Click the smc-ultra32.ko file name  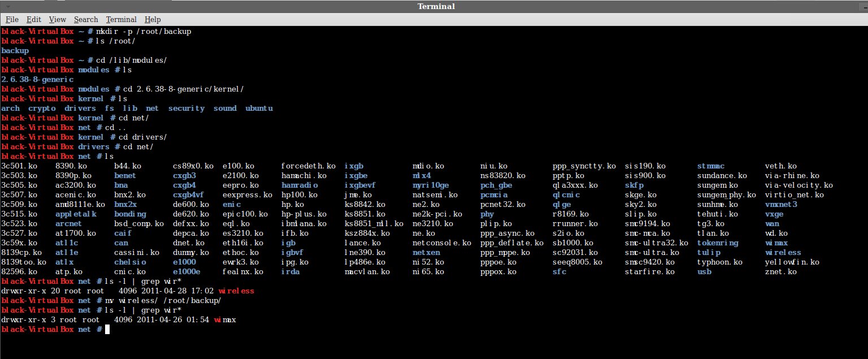pyautogui.click(x=657, y=243)
